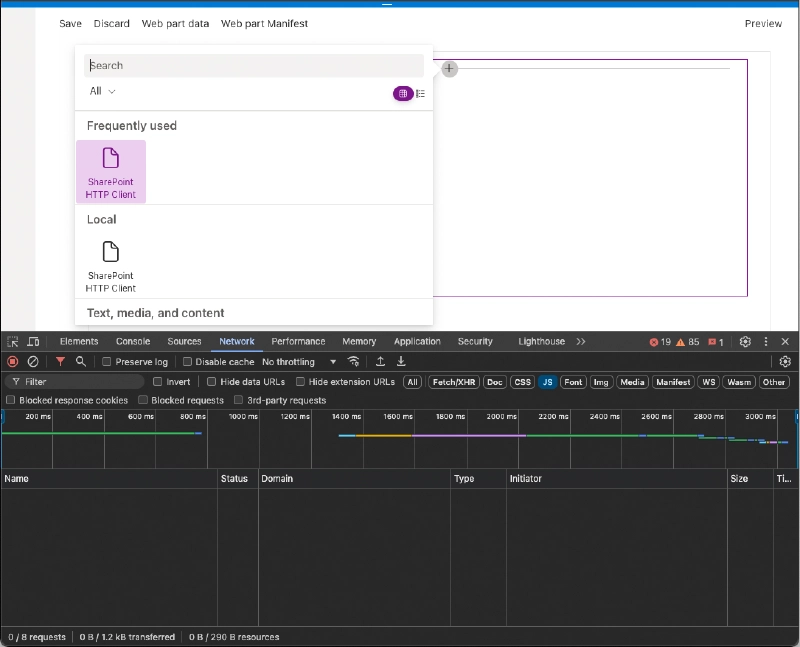800x647 pixels.
Task: Enable Hide data URLs filtering
Action: [211, 381]
